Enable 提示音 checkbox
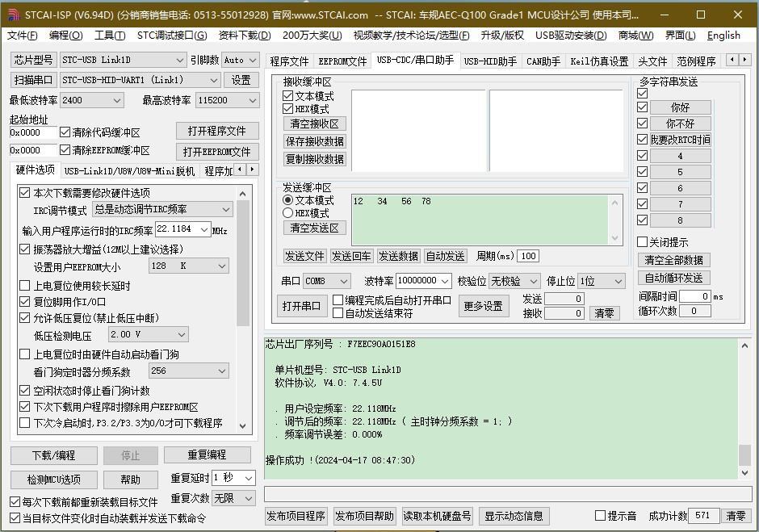This screenshot has height=532, width=759. tap(600, 516)
